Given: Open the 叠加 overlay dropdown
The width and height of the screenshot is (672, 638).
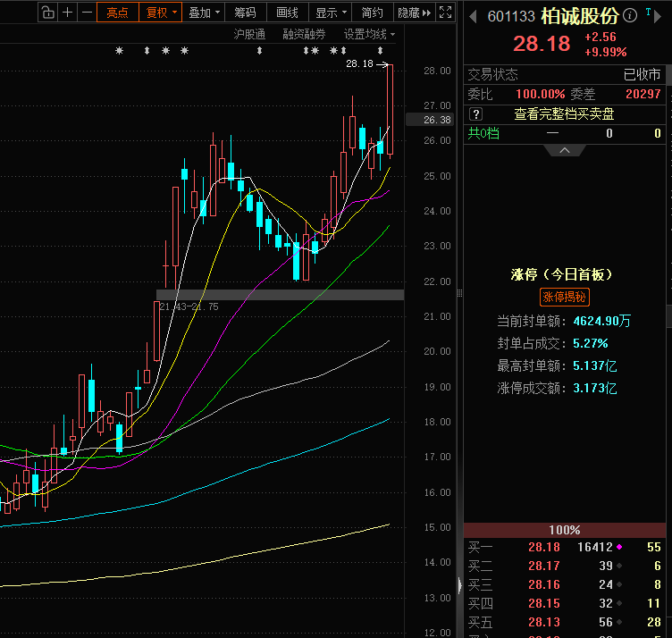Looking at the screenshot, I should pyautogui.click(x=204, y=13).
